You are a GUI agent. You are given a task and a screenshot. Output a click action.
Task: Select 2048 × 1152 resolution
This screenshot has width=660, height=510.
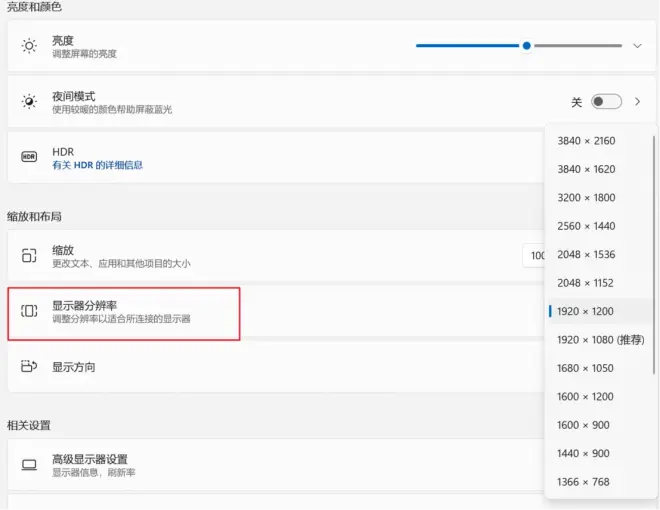point(599,283)
